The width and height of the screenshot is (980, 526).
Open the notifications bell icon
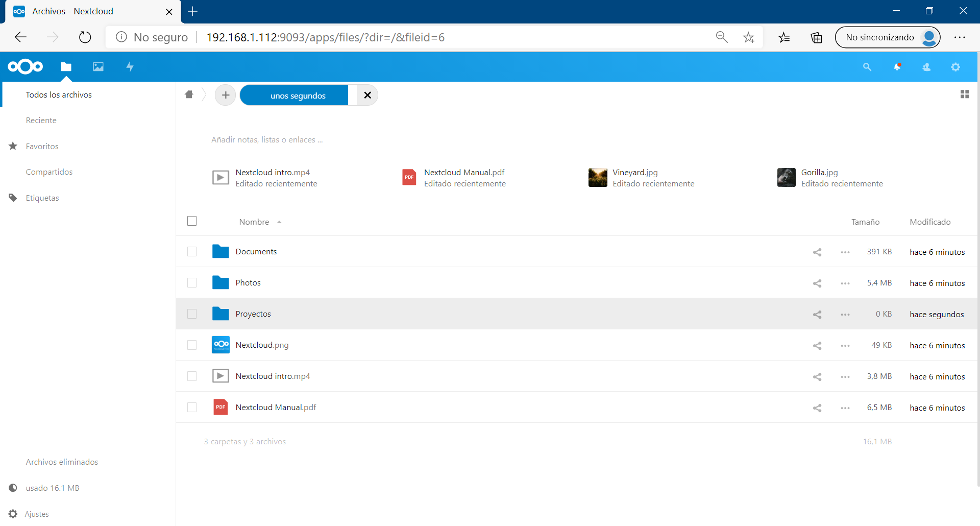[897, 67]
